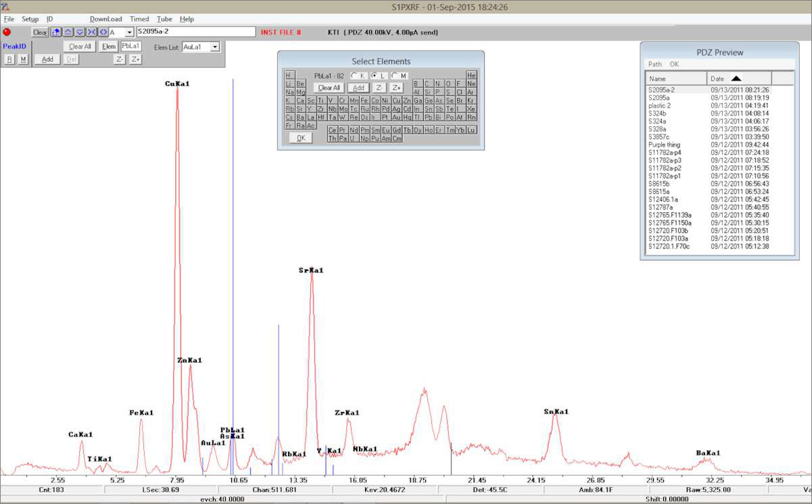
Task: Click the CuKa1 peak label
Action: (177, 84)
